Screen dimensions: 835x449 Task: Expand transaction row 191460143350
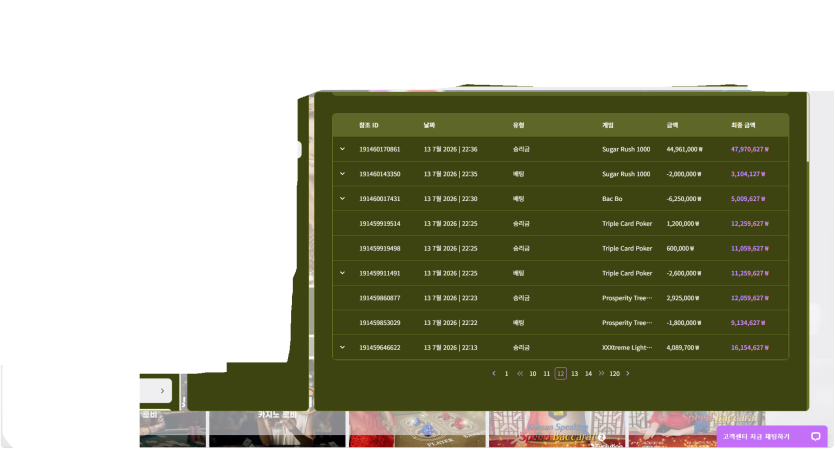pyautogui.click(x=342, y=174)
